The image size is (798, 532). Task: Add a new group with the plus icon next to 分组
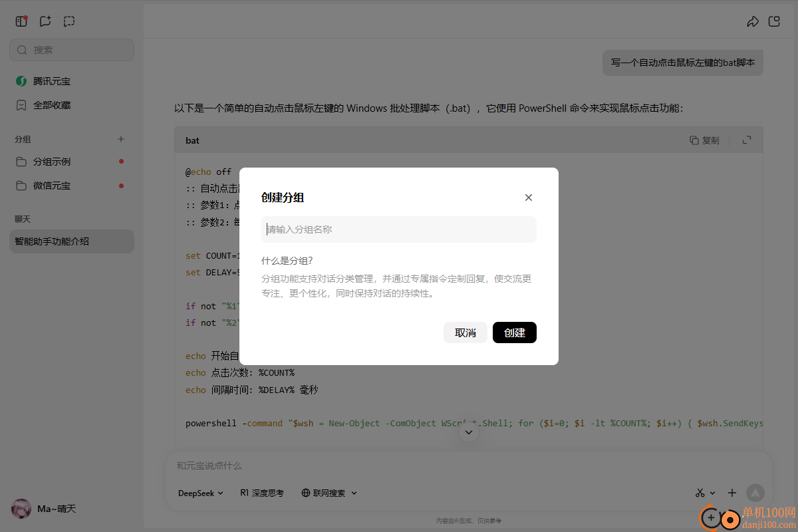click(121, 139)
